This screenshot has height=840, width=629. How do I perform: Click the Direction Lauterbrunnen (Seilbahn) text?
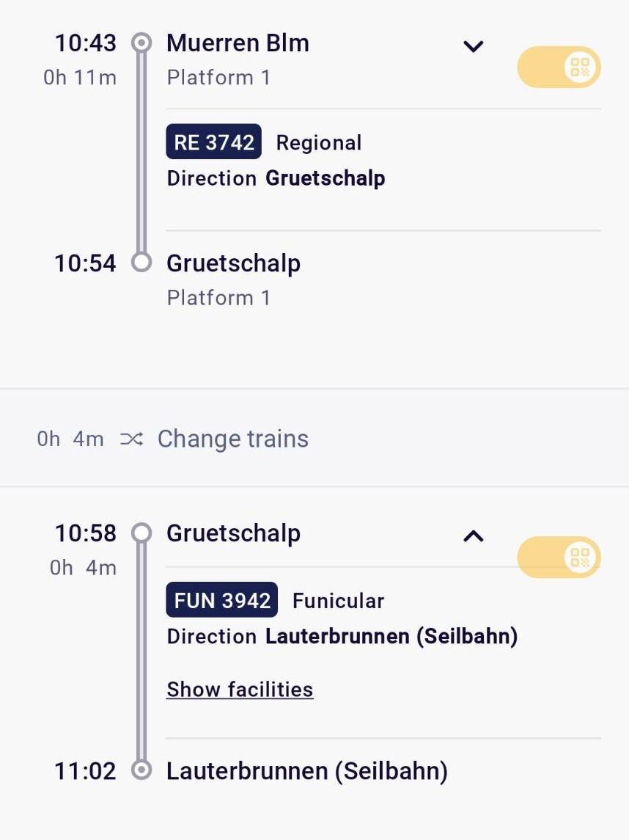342,636
